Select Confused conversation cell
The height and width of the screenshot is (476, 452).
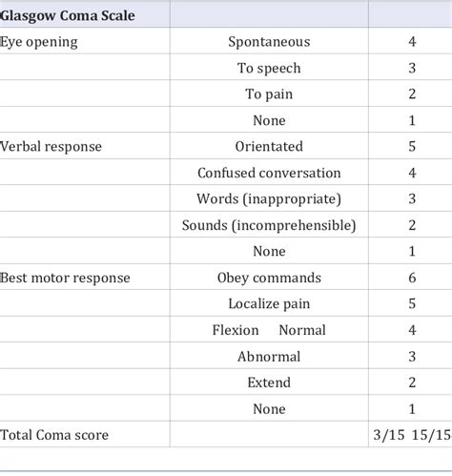[269, 173]
